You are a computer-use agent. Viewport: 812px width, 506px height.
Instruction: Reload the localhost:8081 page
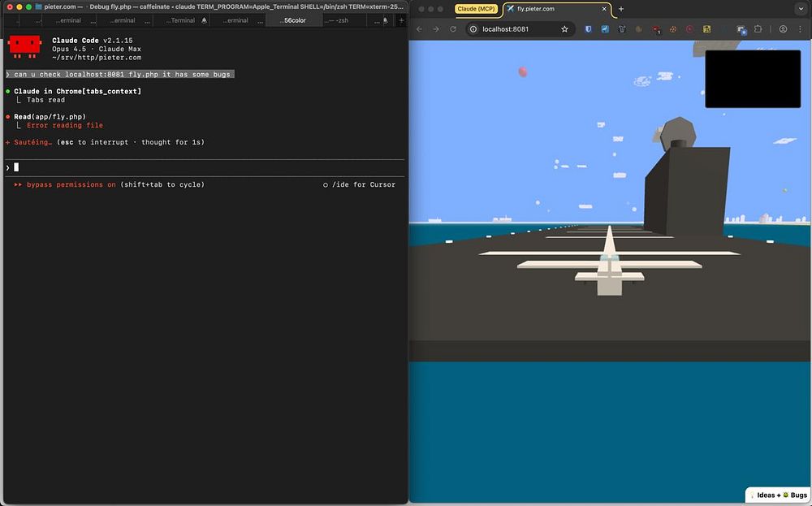[x=453, y=29]
